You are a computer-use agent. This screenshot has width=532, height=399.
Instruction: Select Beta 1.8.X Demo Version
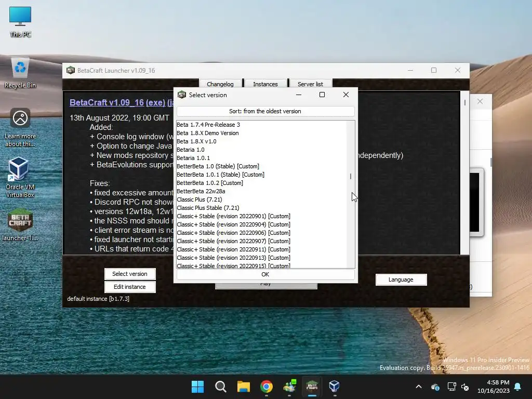click(261, 133)
